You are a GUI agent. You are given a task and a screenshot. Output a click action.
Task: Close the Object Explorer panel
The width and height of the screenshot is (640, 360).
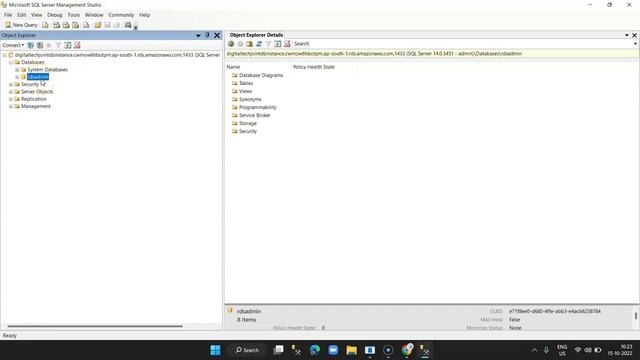(x=217, y=35)
